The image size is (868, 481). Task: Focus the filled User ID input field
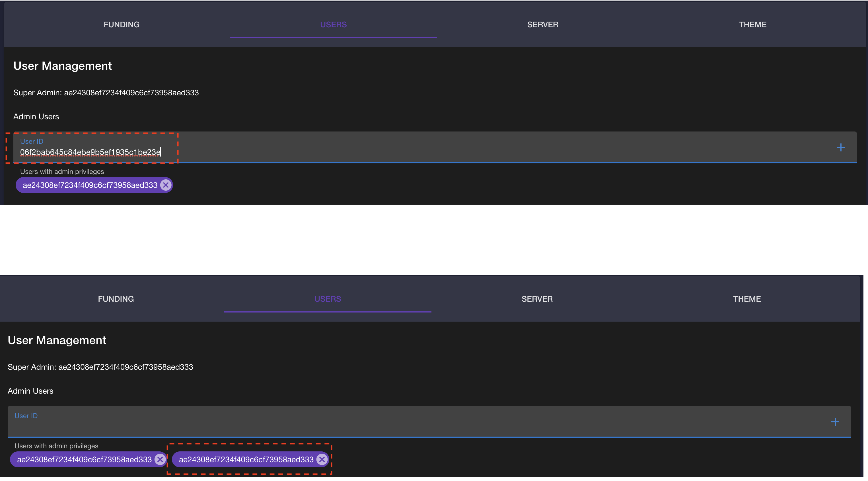pyautogui.click(x=90, y=152)
